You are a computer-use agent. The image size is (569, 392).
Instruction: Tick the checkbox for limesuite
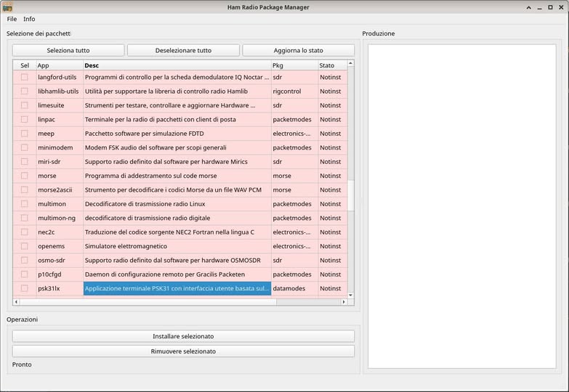point(24,105)
